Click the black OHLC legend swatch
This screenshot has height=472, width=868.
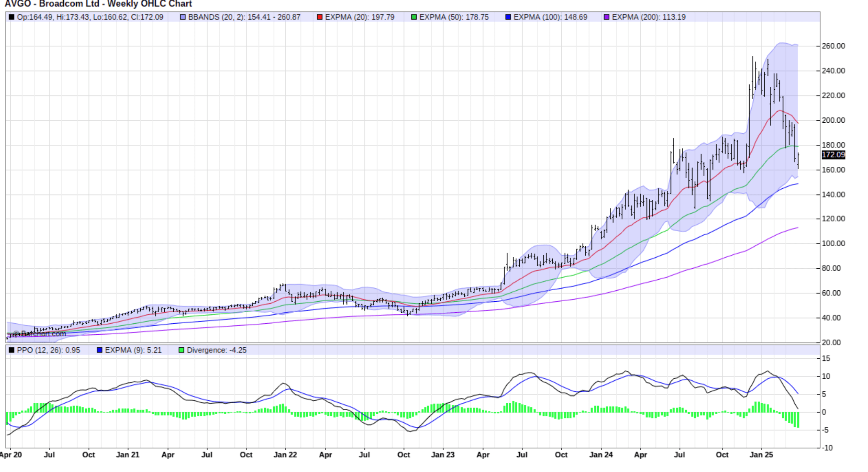coord(11,17)
